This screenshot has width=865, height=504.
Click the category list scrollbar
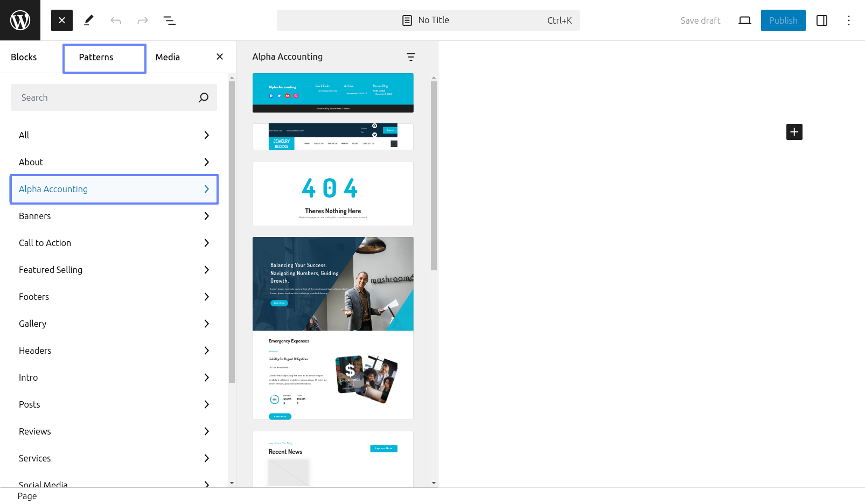click(232, 232)
